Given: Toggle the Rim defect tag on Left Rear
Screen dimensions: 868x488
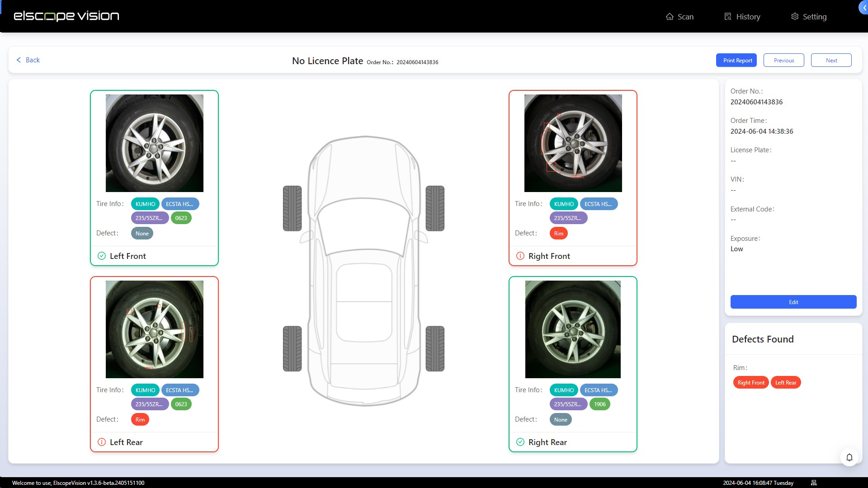Looking at the screenshot, I should click(140, 419).
